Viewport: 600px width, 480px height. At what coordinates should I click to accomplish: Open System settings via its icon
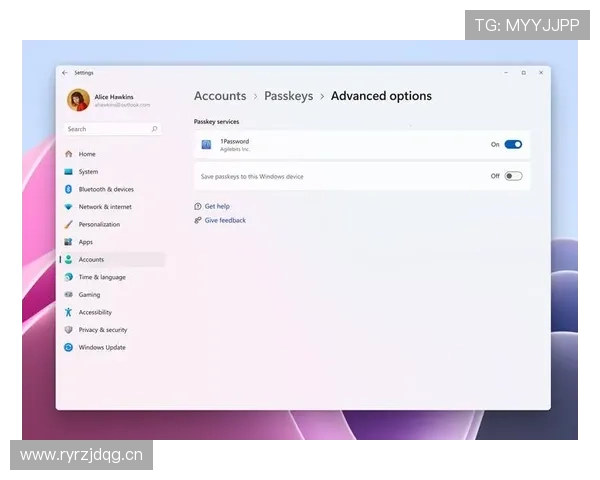[68, 172]
